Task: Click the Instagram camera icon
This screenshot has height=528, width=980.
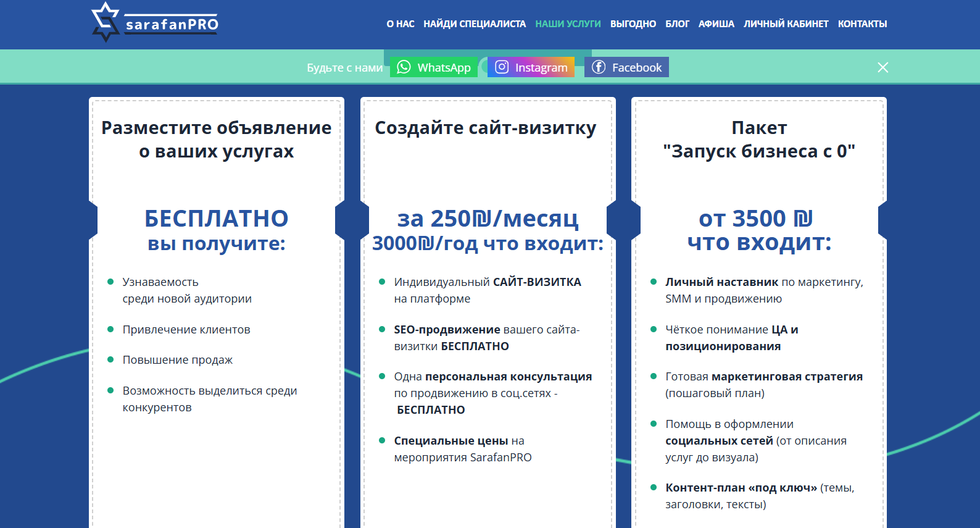Action: tap(502, 67)
